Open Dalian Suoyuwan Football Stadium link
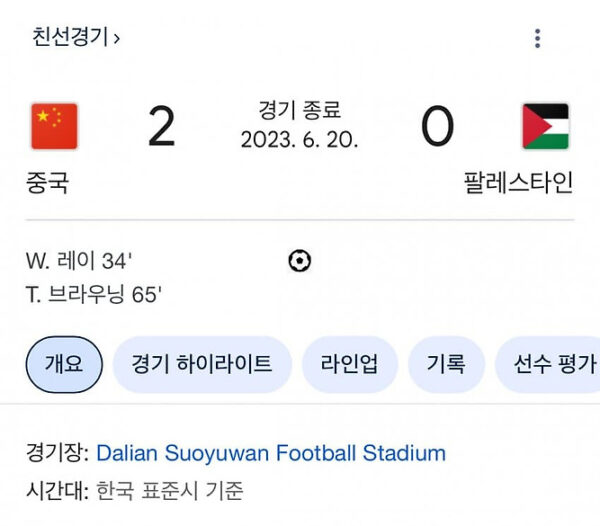Screen dimensions: 600x526 coord(270,453)
